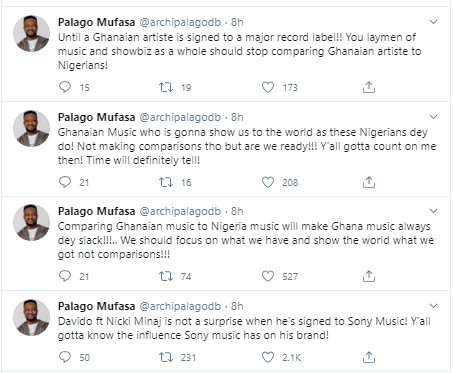Like the tweet with 527 likes
The height and width of the screenshot is (373, 453).
(268, 276)
